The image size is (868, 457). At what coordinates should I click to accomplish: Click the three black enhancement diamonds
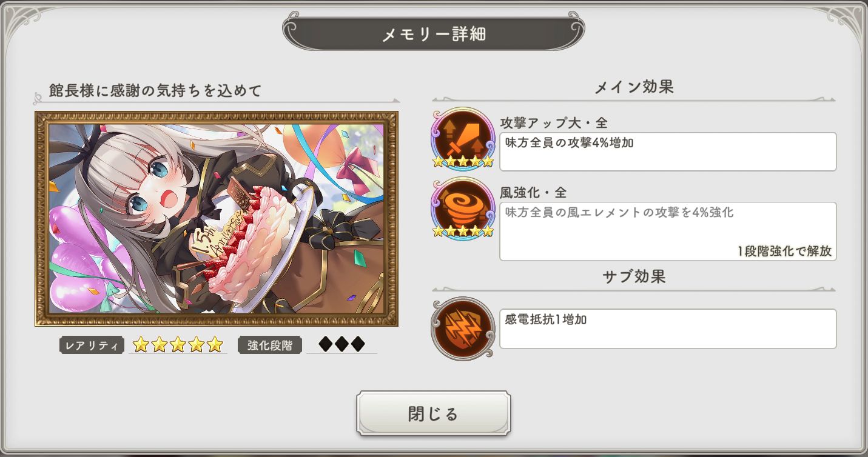(x=341, y=345)
